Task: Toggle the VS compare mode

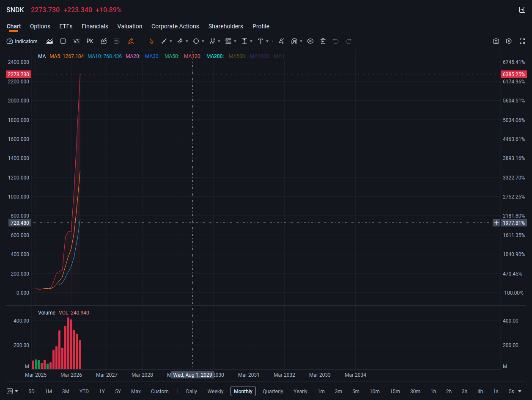Action: (x=76, y=41)
